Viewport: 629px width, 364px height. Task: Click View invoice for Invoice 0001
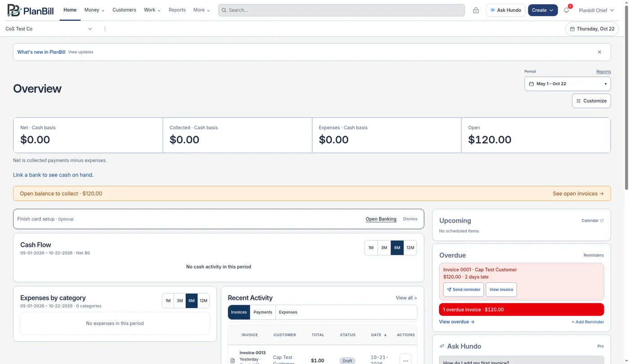(x=501, y=289)
